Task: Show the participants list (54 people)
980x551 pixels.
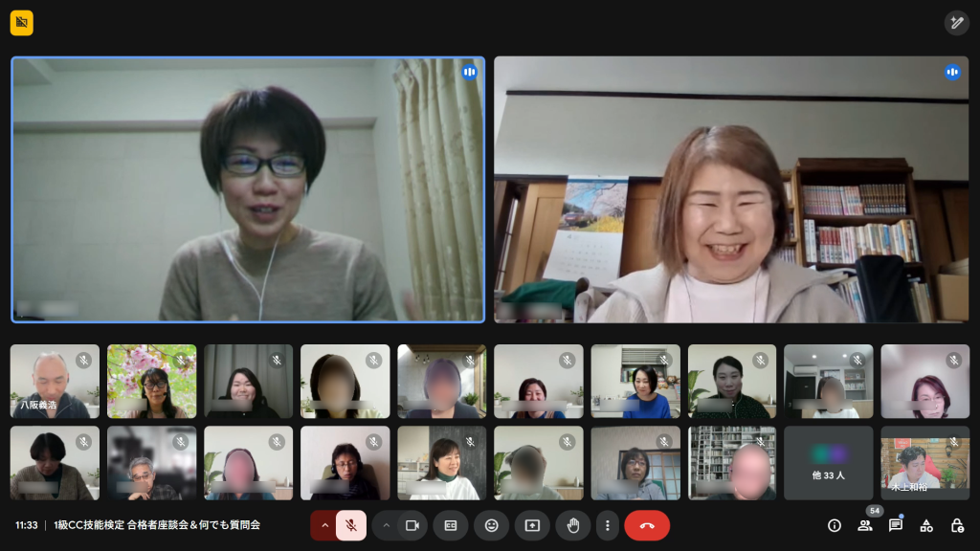Action: 865,525
